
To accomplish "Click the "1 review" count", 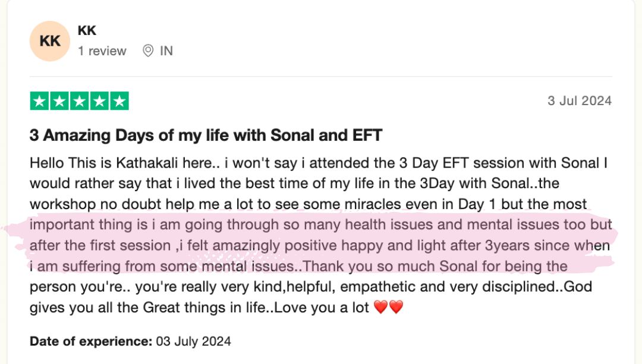I will 102,51.
